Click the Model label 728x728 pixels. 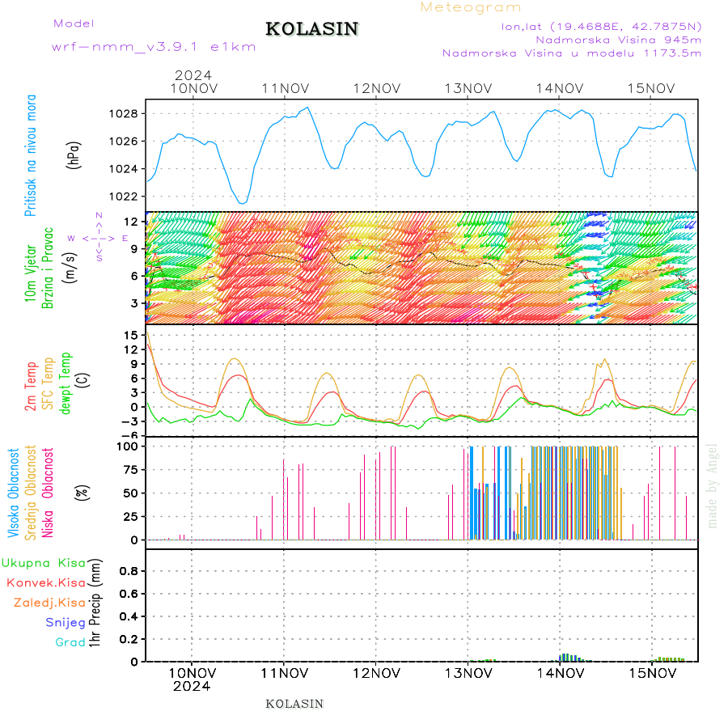pos(74,23)
